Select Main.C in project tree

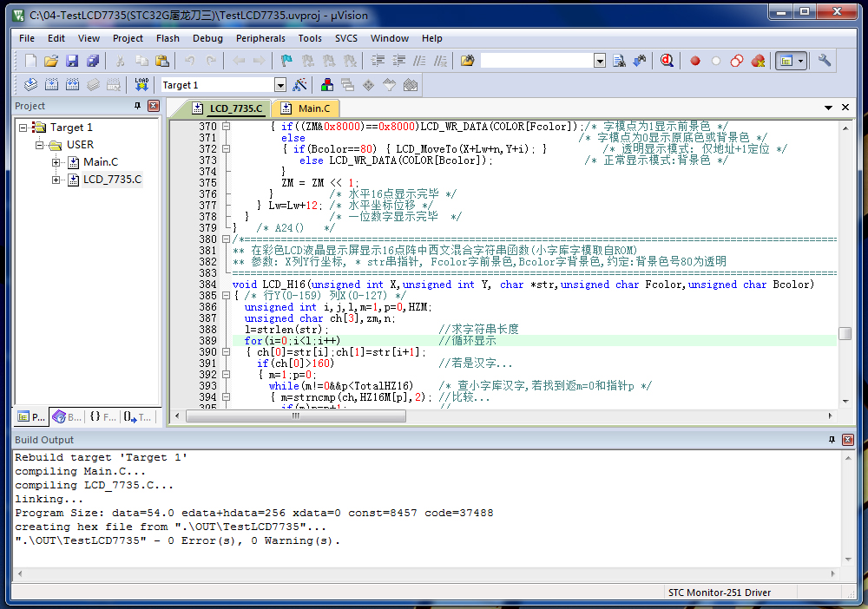[x=101, y=162]
